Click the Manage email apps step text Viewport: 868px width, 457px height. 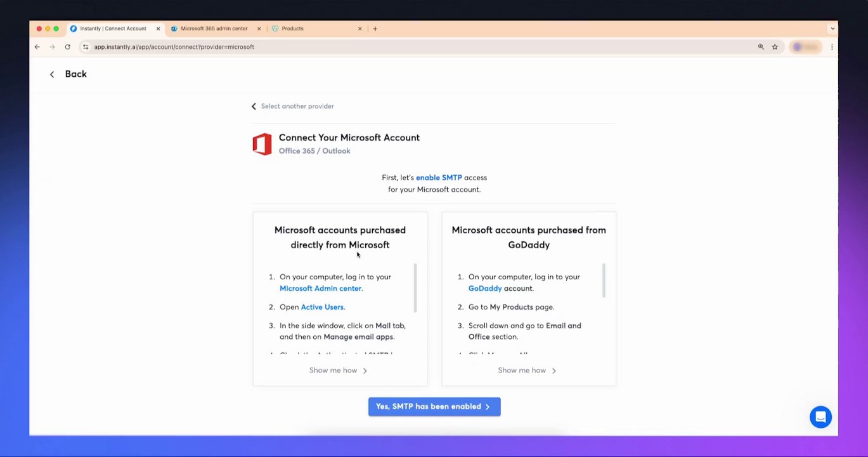pyautogui.click(x=359, y=337)
